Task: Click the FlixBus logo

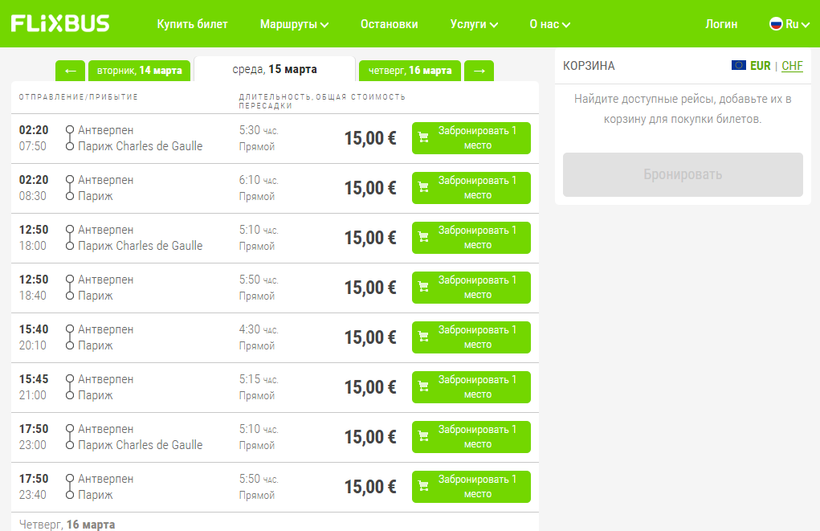Action: pos(61,23)
